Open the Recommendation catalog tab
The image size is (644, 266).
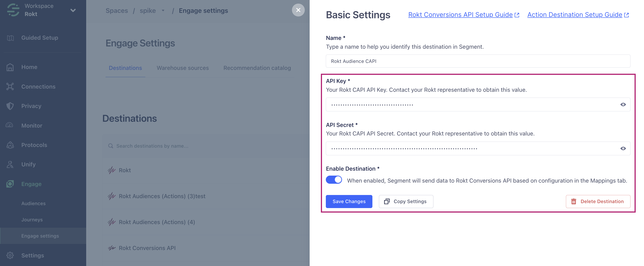point(257,68)
